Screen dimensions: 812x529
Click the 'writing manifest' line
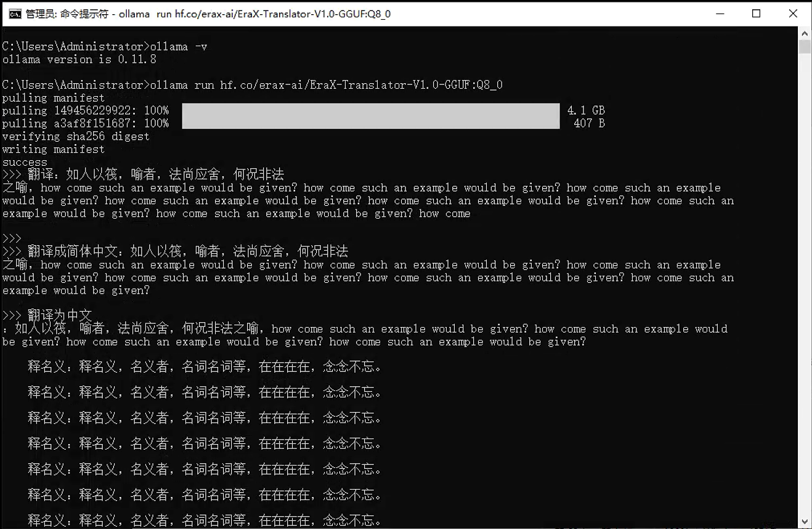53,150
